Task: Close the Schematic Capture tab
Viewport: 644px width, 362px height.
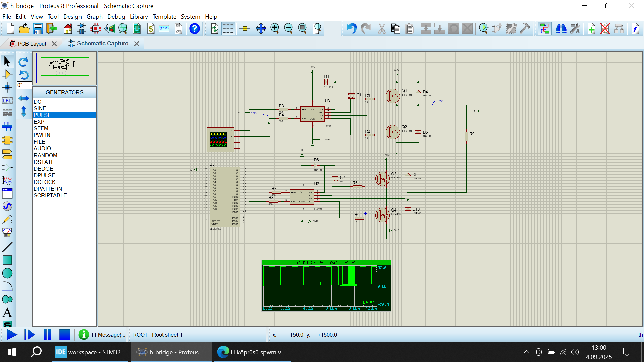Action: [137, 44]
